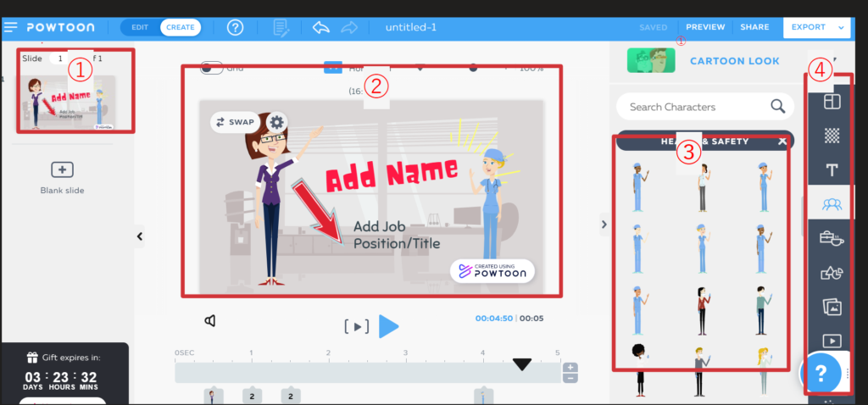The image size is (868, 405).
Task: Click PREVIEW in the top bar
Action: coord(705,27)
